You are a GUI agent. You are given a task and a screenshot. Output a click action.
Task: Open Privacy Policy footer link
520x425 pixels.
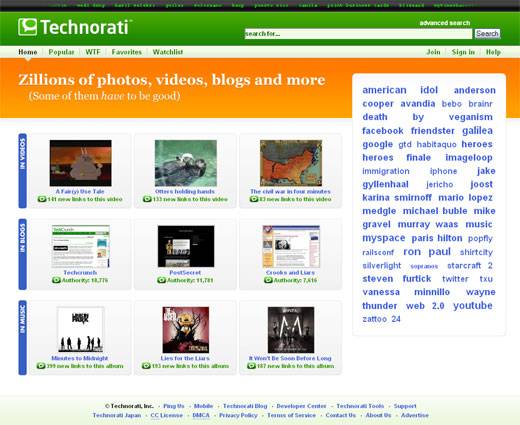tap(238, 415)
